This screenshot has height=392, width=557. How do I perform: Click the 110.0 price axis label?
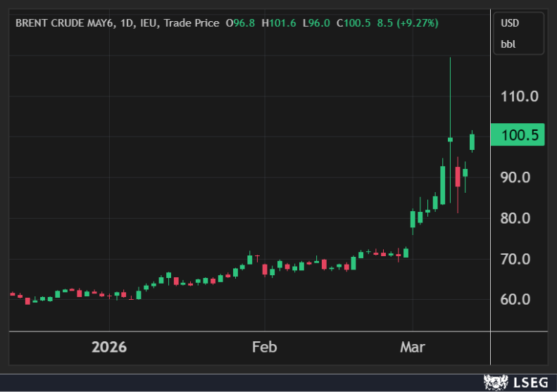click(520, 96)
